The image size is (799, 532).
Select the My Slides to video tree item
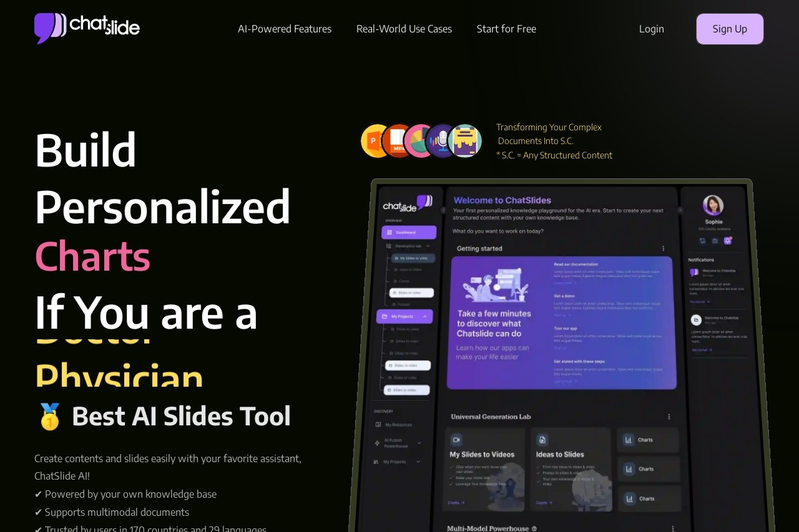[x=413, y=258]
